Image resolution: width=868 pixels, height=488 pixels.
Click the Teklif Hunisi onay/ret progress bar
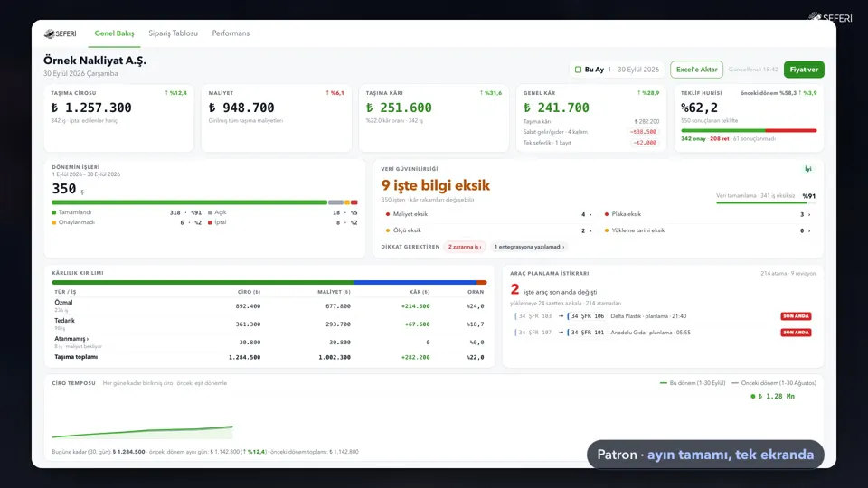[749, 130]
